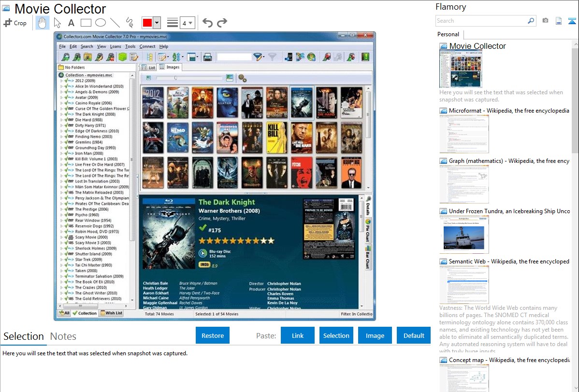Click the Paste Image button
Screen dimensions: 579x392
tap(375, 335)
